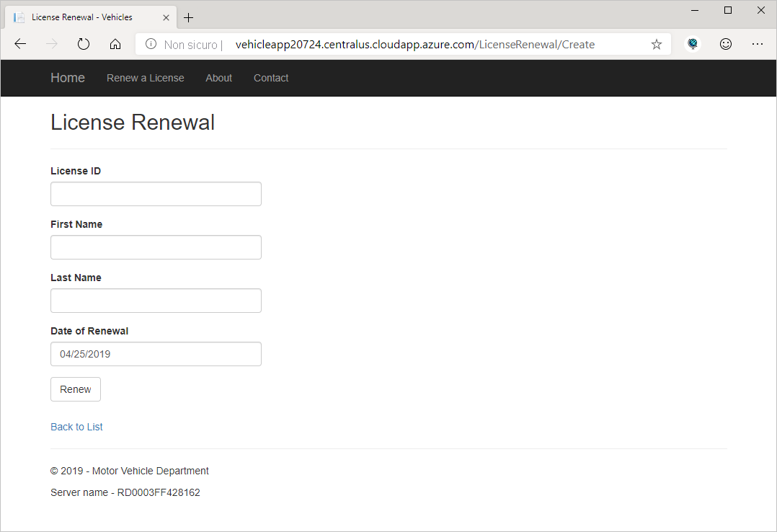Screen dimensions: 777x532
Task: Follow the Back to List link
Action: coord(76,427)
